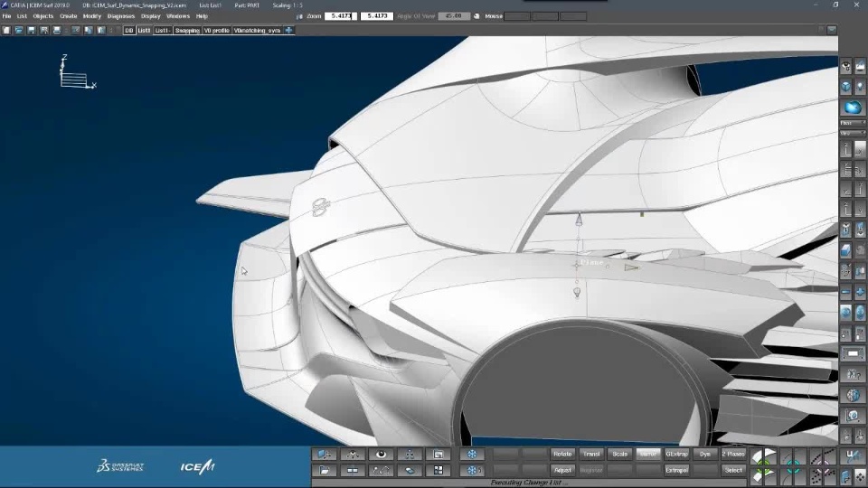
Task: Open the File menu
Action: (x=6, y=16)
